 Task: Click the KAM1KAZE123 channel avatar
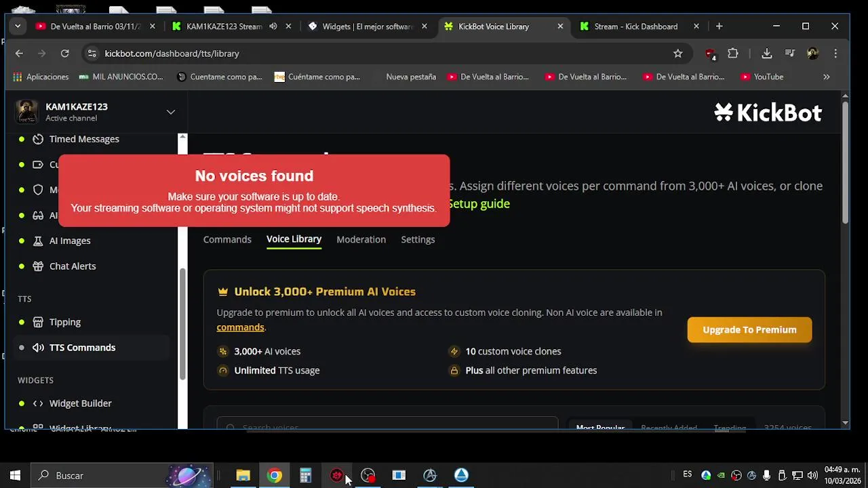pos(27,112)
